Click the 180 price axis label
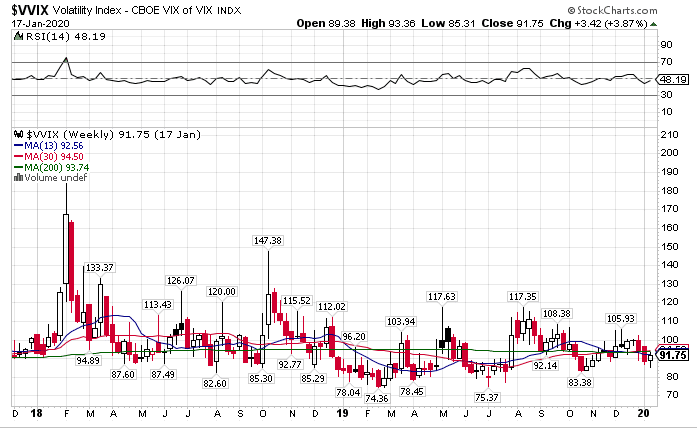Viewport: 697px width, 428px height. pos(670,190)
